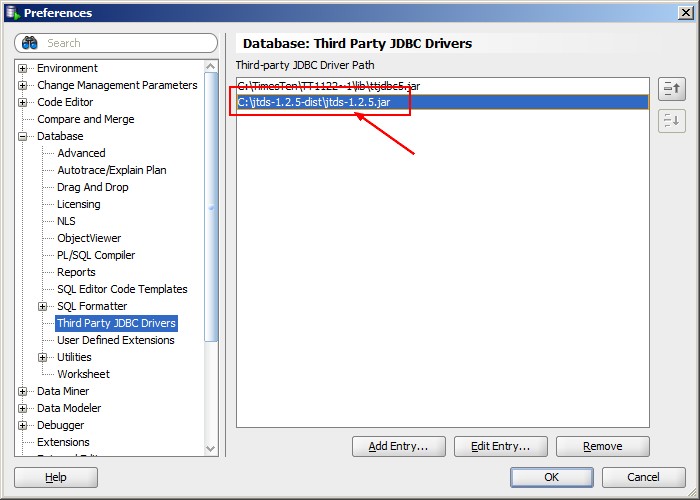Expand the Environment tree node

tap(23, 68)
